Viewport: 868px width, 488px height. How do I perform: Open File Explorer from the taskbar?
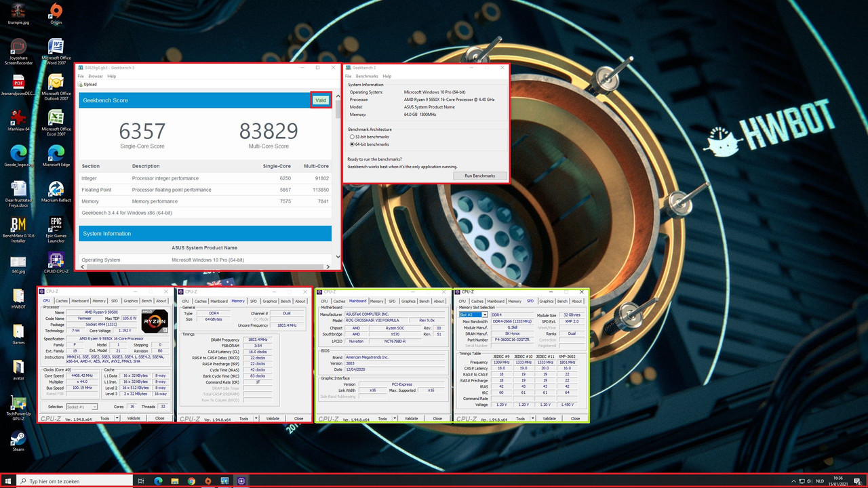[175, 481]
